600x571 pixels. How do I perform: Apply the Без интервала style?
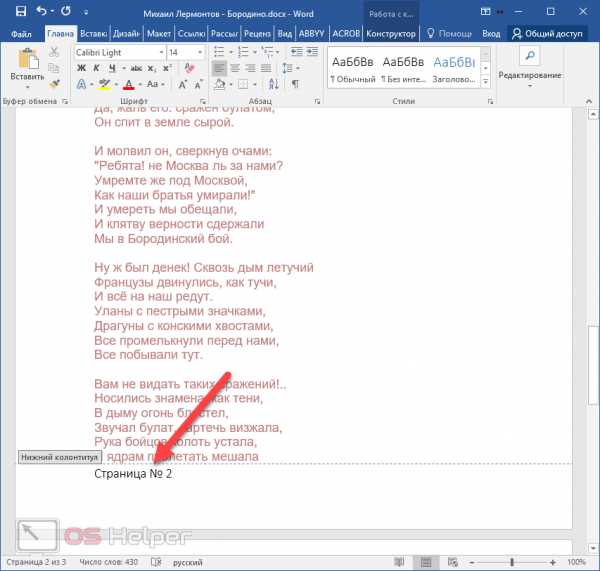403,69
